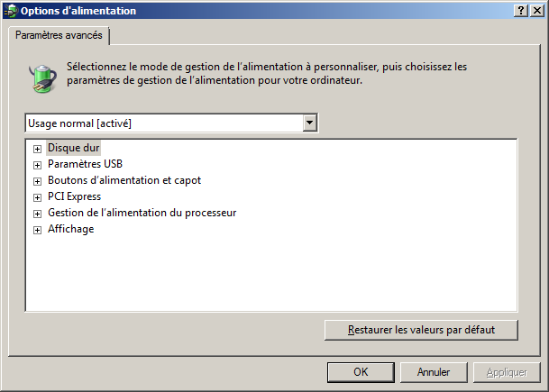Expand the Disque dur node
The width and height of the screenshot is (549, 392).
point(37,148)
